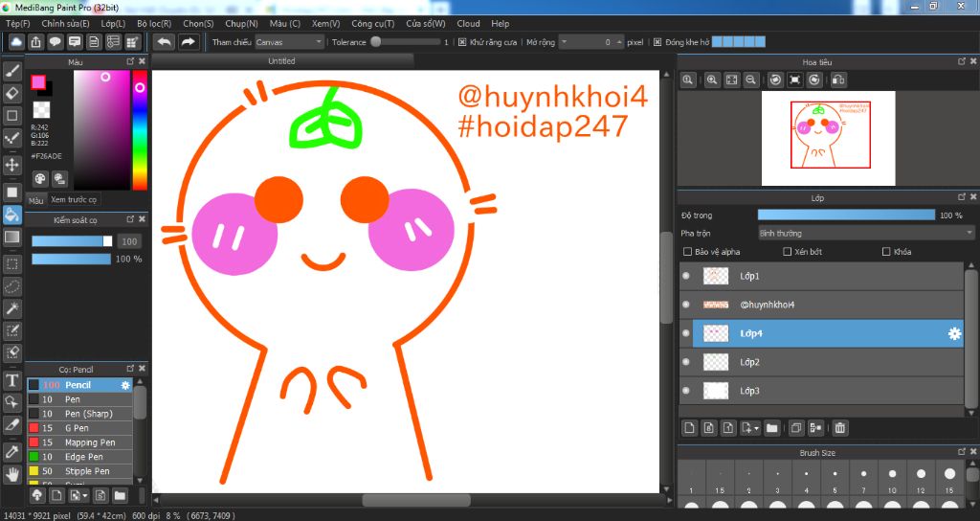Click the brush size value field 100
Screen dimensions: 980x521
129,241
